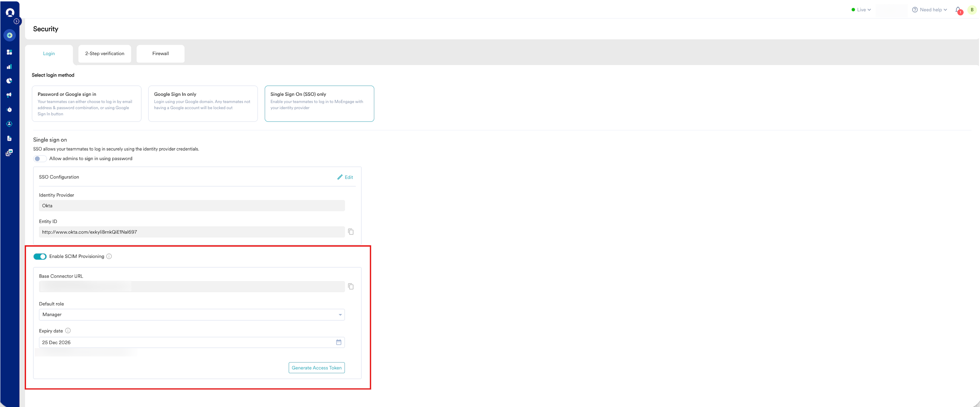Open the Default role Manager dropdown
Screen dimensions: 980x407
click(191, 315)
